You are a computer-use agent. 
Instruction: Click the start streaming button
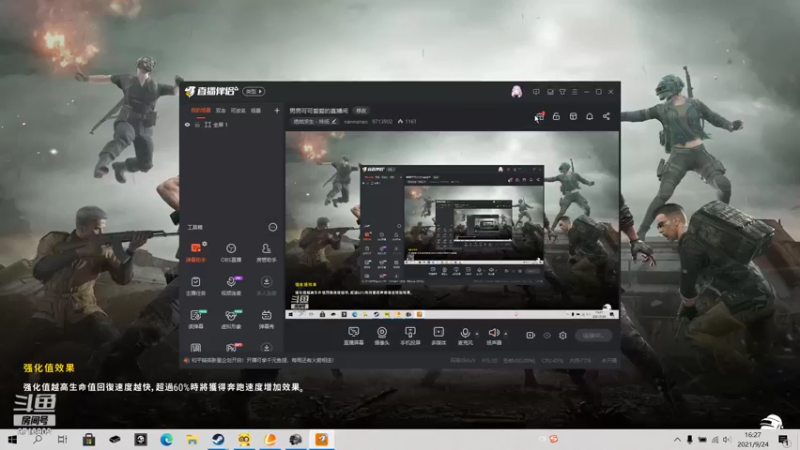click(x=593, y=335)
